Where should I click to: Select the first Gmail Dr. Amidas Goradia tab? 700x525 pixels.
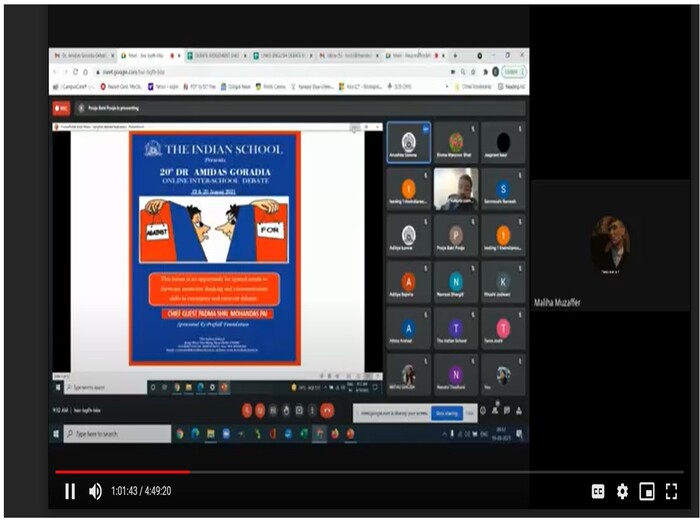coord(81,56)
